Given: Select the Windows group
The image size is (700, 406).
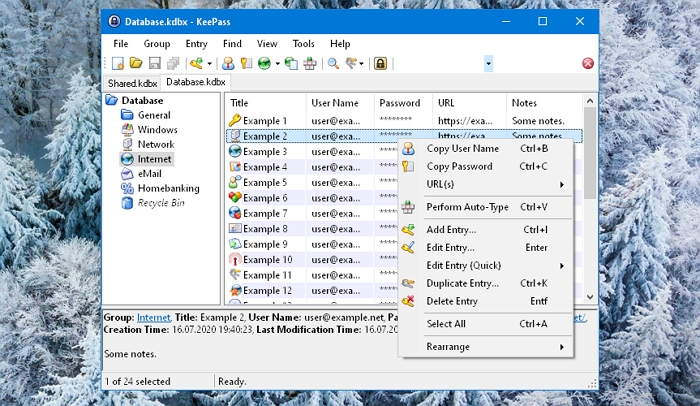Looking at the screenshot, I should (157, 130).
